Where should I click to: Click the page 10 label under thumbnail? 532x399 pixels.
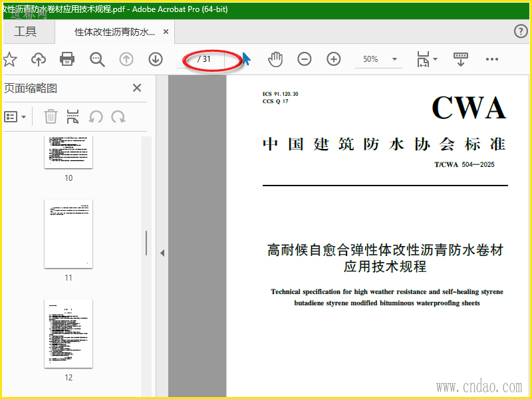[x=68, y=178]
